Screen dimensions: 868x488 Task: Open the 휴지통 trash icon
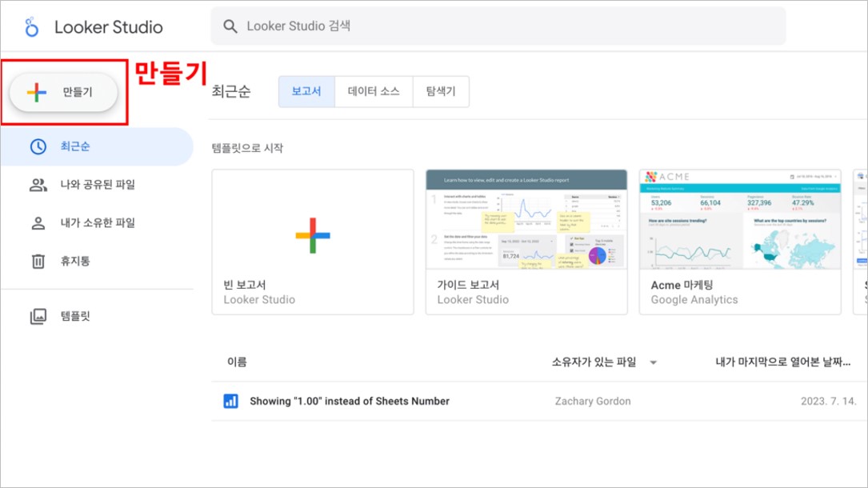tap(38, 261)
